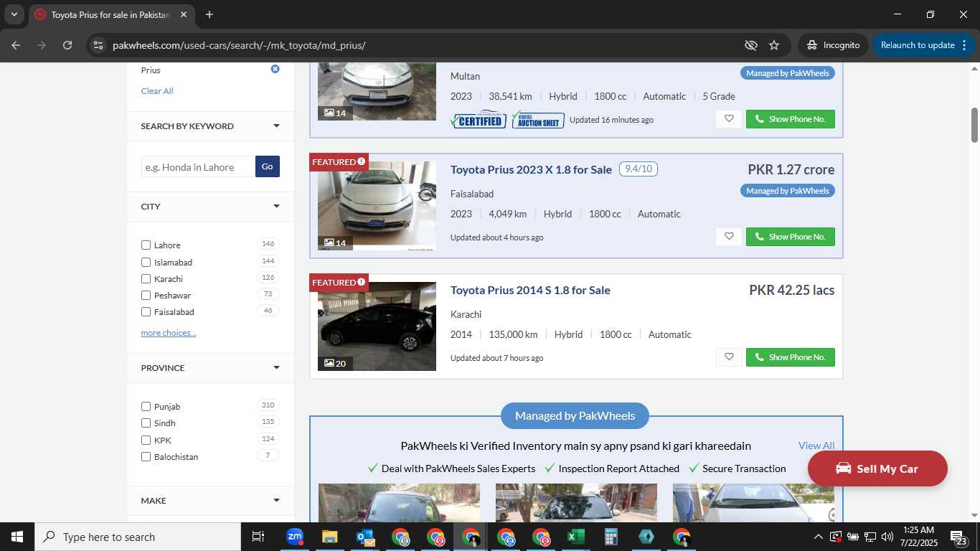Open the Verified Auction Sheet badge
The width and height of the screenshot is (980, 551).
pos(538,120)
